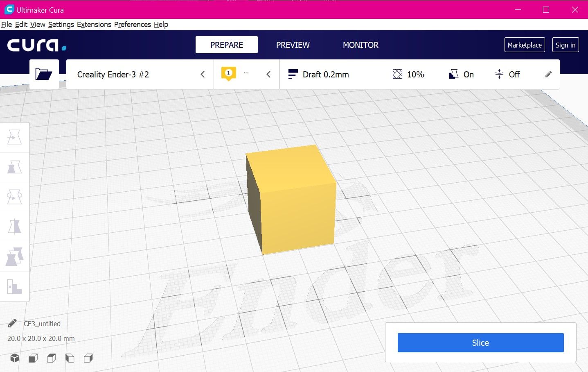Select the Move tool in left toolbar

[14, 137]
